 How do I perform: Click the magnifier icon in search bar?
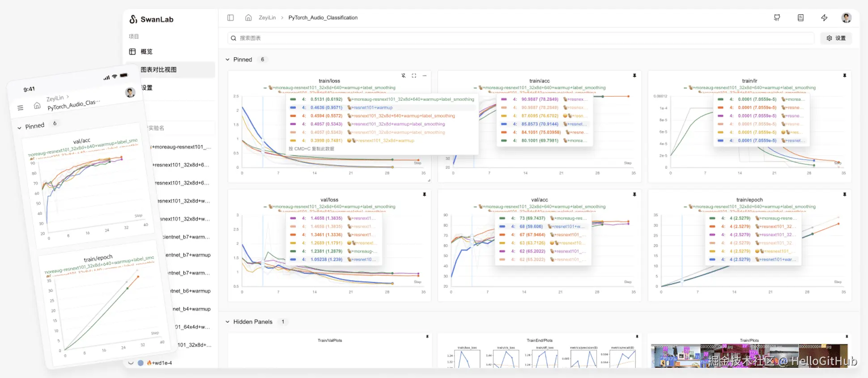pyautogui.click(x=233, y=38)
